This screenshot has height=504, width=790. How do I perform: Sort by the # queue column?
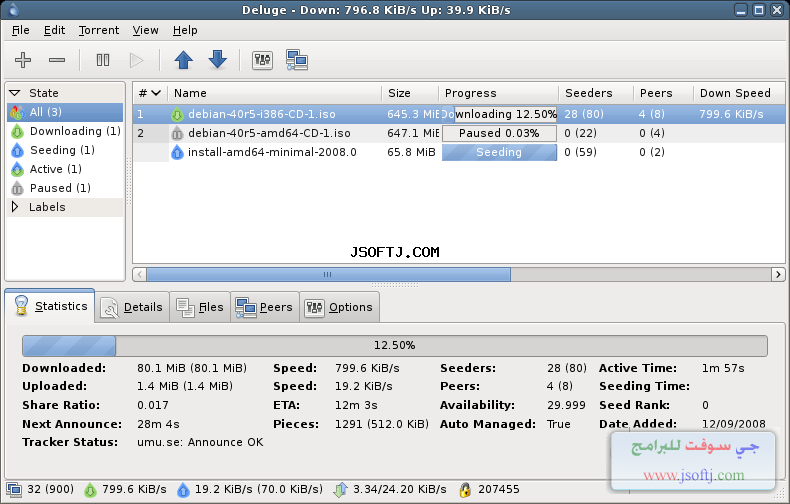150,93
